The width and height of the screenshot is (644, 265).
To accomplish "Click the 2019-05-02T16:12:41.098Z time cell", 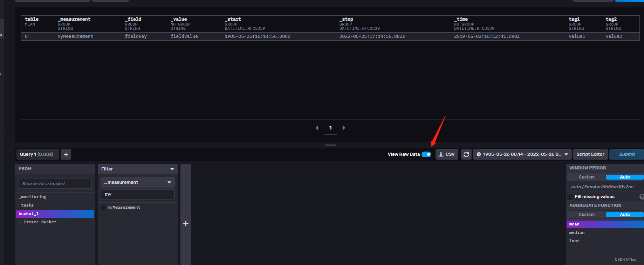I will pos(487,36).
